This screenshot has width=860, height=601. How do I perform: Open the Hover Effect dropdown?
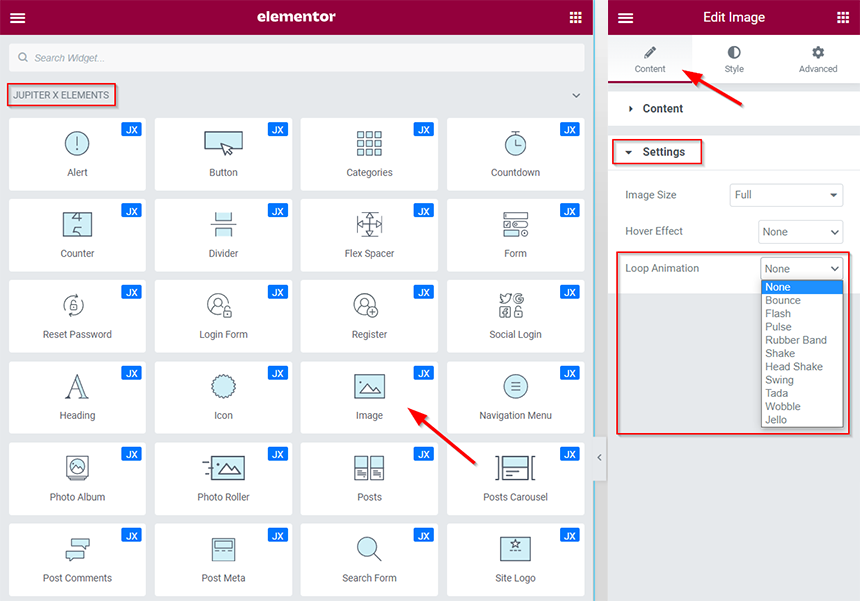tap(800, 232)
